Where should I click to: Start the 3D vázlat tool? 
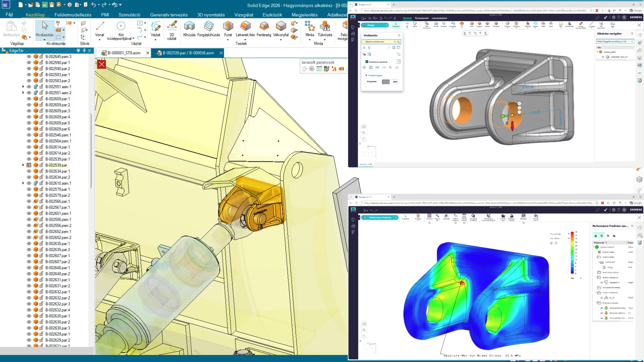click(x=172, y=30)
